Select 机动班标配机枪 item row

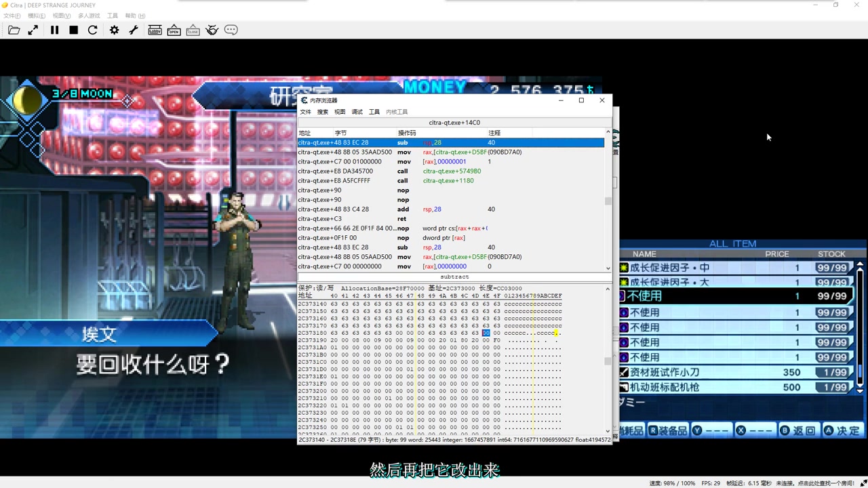pyautogui.click(x=736, y=387)
